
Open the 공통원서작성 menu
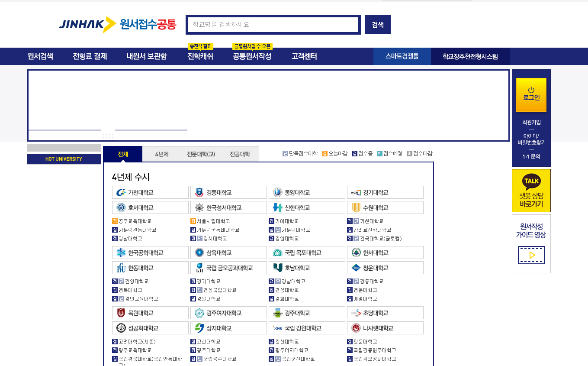[x=252, y=56]
